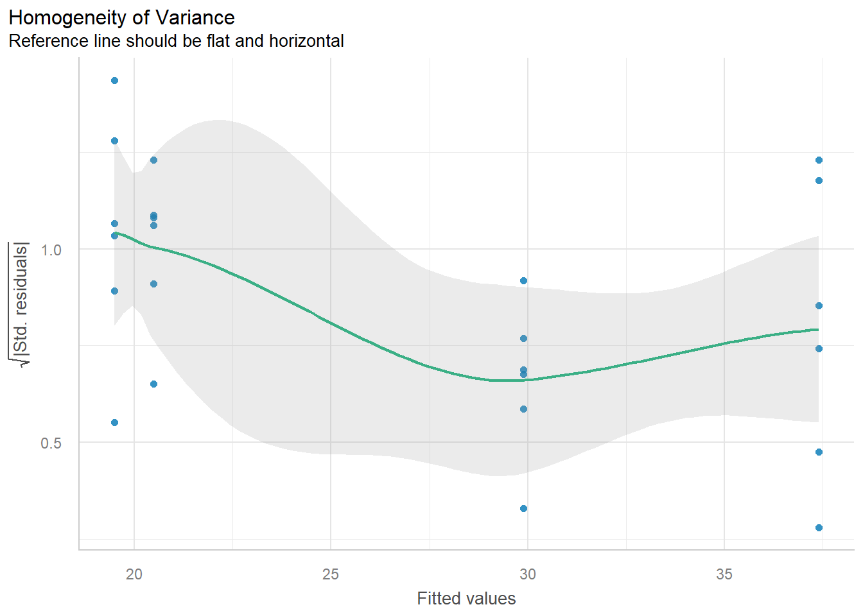The height and width of the screenshot is (616, 863).
Task: Click the green line's left end
Action: (115, 233)
